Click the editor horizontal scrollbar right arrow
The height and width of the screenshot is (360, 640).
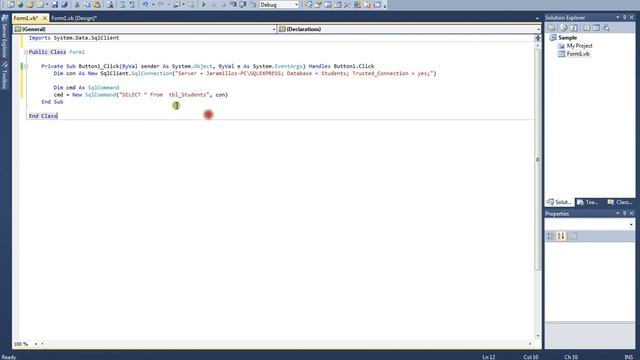pyautogui.click(x=530, y=344)
